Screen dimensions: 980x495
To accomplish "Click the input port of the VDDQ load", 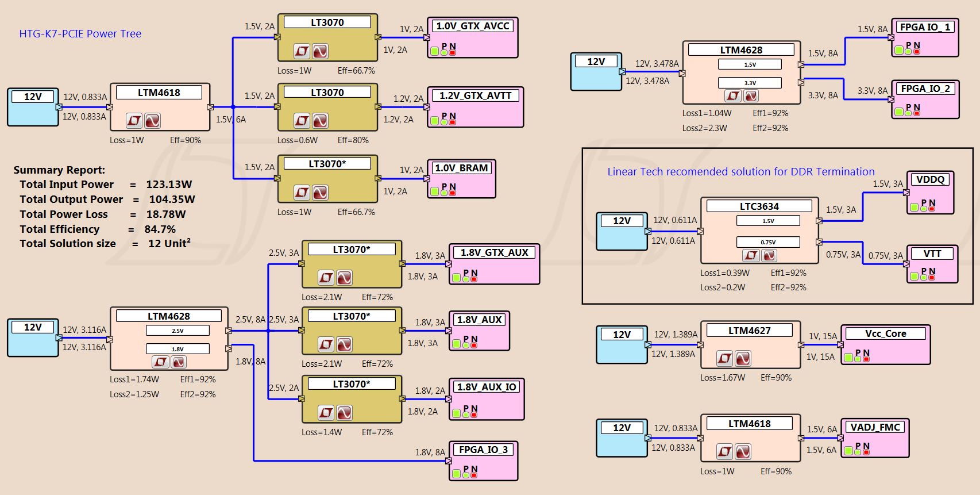I will 906,193.
